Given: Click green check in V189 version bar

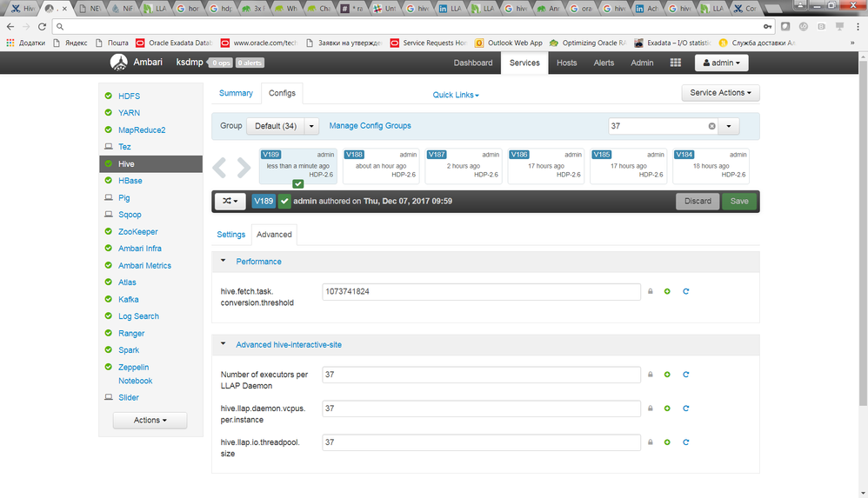Looking at the screenshot, I should click(x=284, y=202).
